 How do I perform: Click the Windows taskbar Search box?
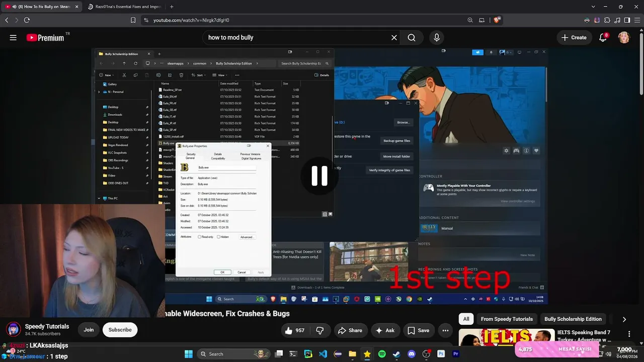233,354
